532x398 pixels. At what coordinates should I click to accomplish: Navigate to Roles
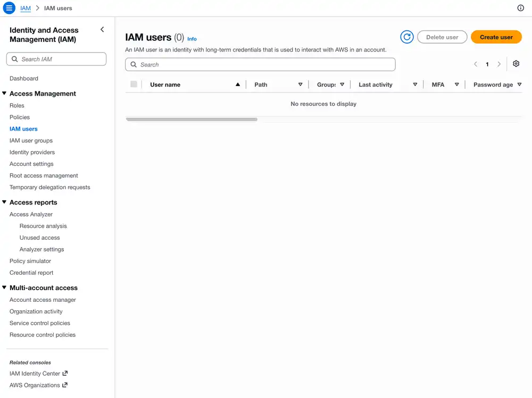point(17,105)
